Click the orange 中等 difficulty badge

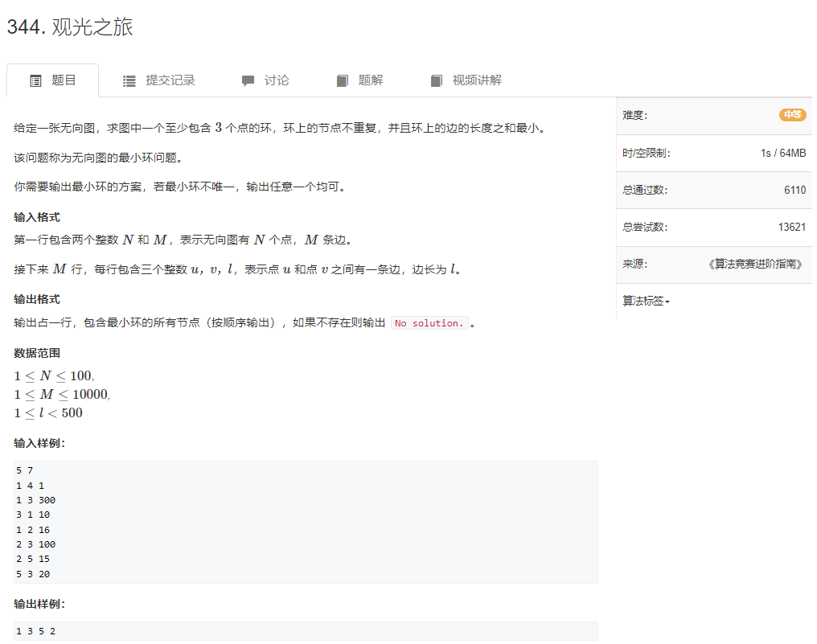[x=792, y=115]
